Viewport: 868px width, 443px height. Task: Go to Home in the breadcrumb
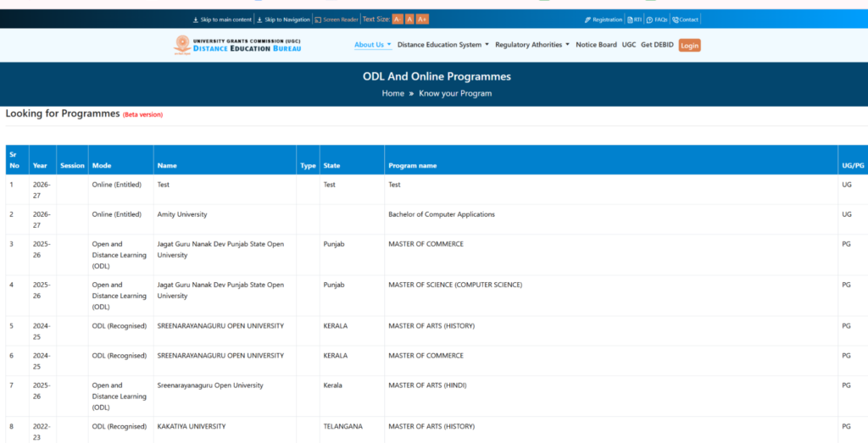point(393,93)
